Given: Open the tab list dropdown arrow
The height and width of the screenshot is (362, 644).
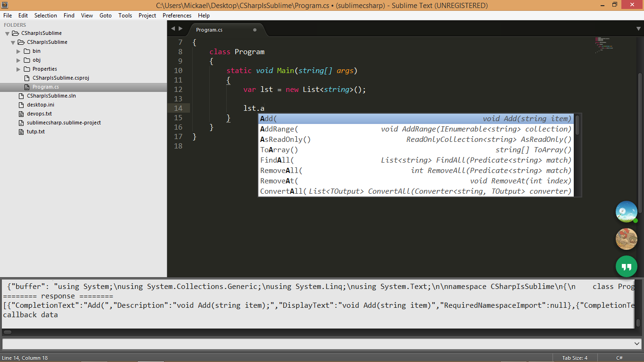Looking at the screenshot, I should point(638,29).
